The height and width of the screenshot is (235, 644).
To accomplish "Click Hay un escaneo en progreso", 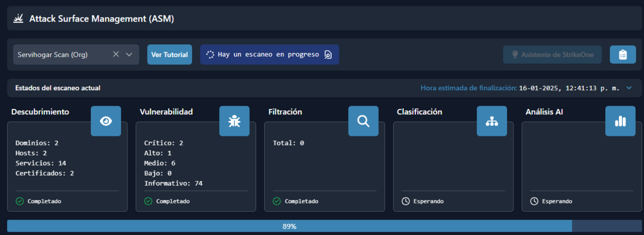I will pyautogui.click(x=270, y=54).
